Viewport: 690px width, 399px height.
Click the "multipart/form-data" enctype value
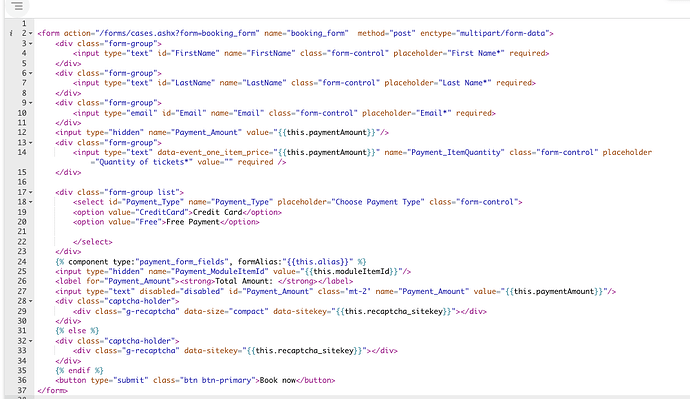[x=502, y=33]
